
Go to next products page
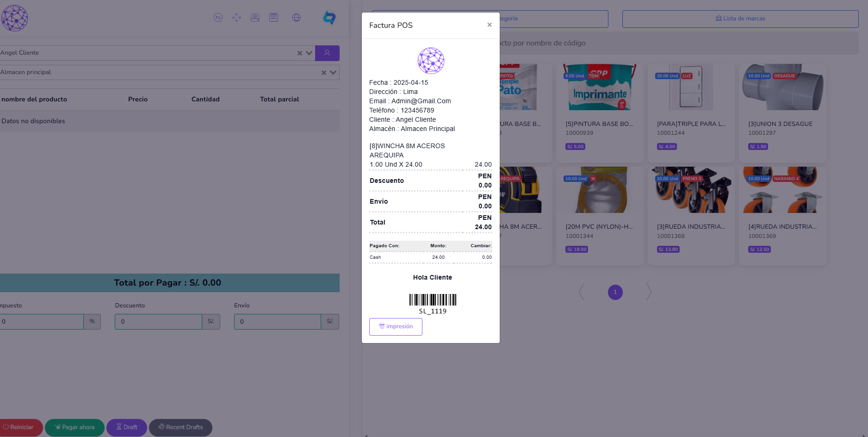pyautogui.click(x=649, y=292)
